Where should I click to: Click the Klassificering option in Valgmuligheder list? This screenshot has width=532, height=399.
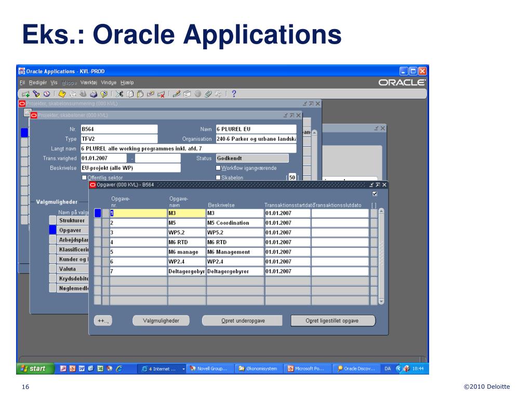point(73,249)
